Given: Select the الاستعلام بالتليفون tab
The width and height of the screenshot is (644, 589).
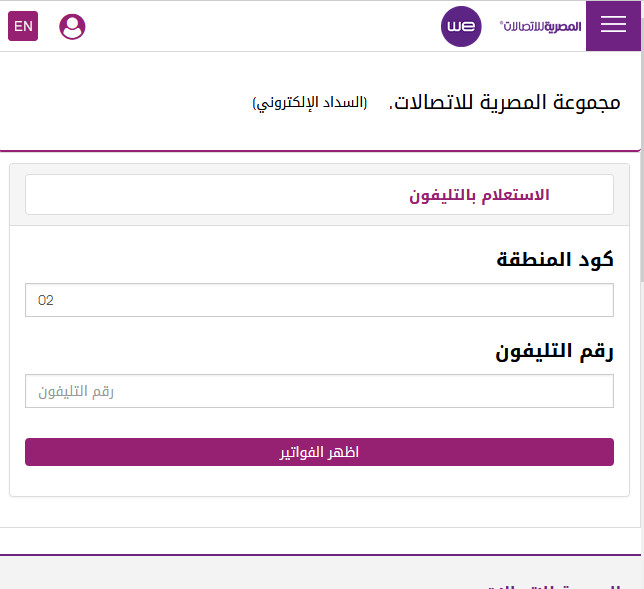Looking at the screenshot, I should 479,195.
